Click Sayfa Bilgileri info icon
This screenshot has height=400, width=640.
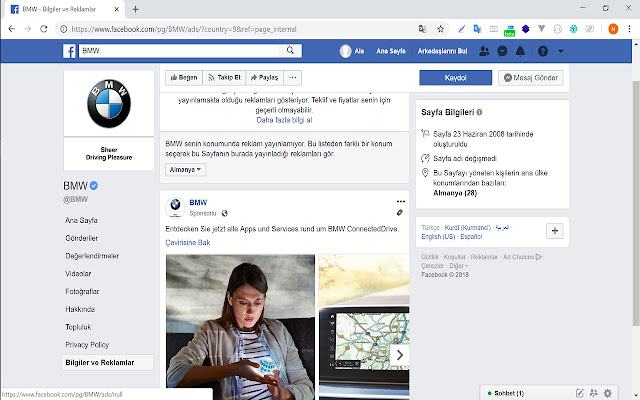[480, 112]
